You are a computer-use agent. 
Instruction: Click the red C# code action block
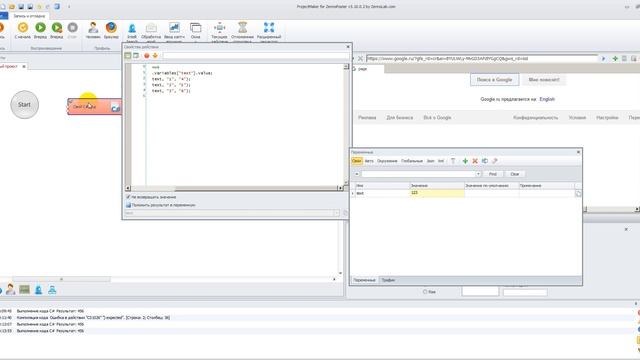[x=94, y=107]
